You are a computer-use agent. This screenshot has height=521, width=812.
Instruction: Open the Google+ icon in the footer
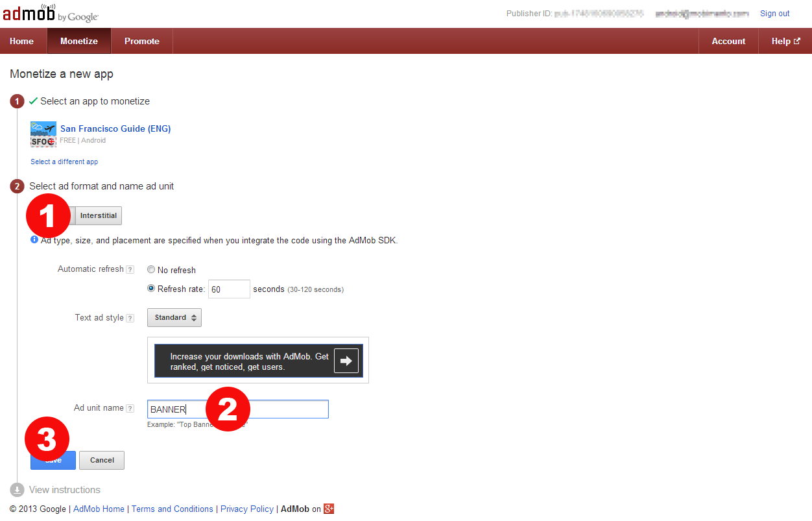[329, 509]
